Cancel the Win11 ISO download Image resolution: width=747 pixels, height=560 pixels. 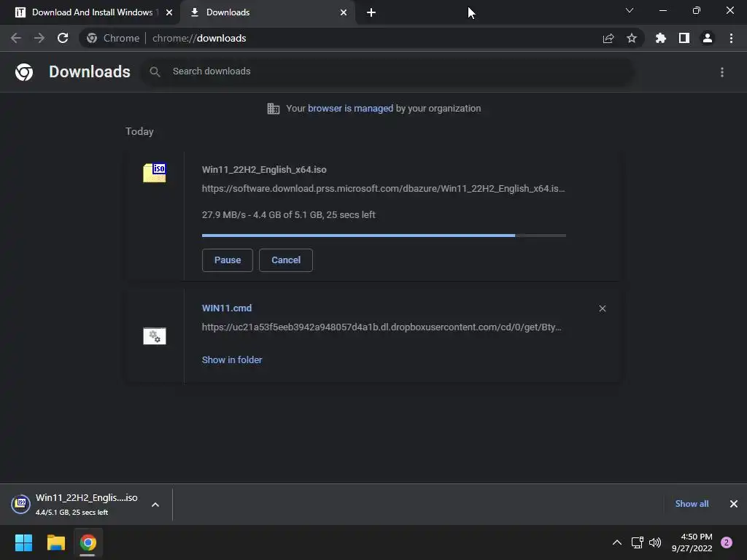click(x=286, y=260)
